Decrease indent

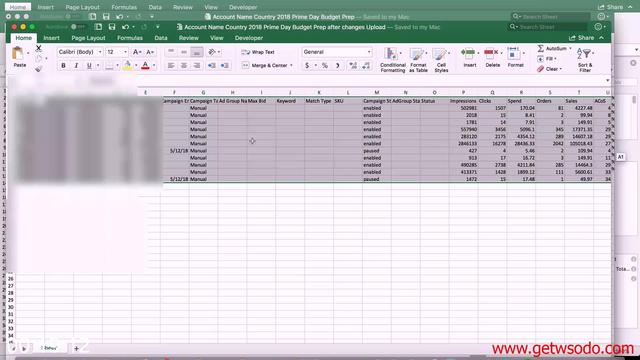[x=211, y=66]
